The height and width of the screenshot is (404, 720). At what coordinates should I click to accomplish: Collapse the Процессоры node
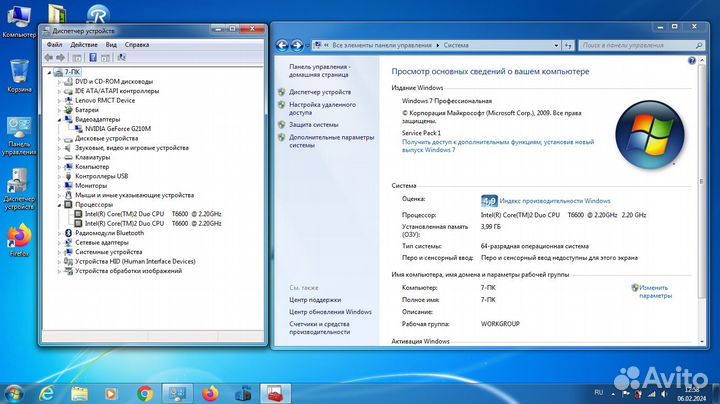coord(59,205)
